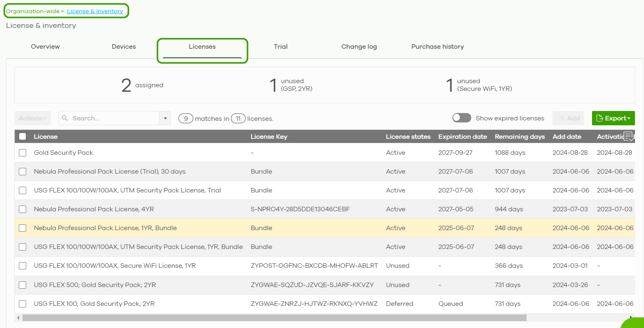644x328 pixels.
Task: Sort by the License states column header
Action: click(x=408, y=136)
